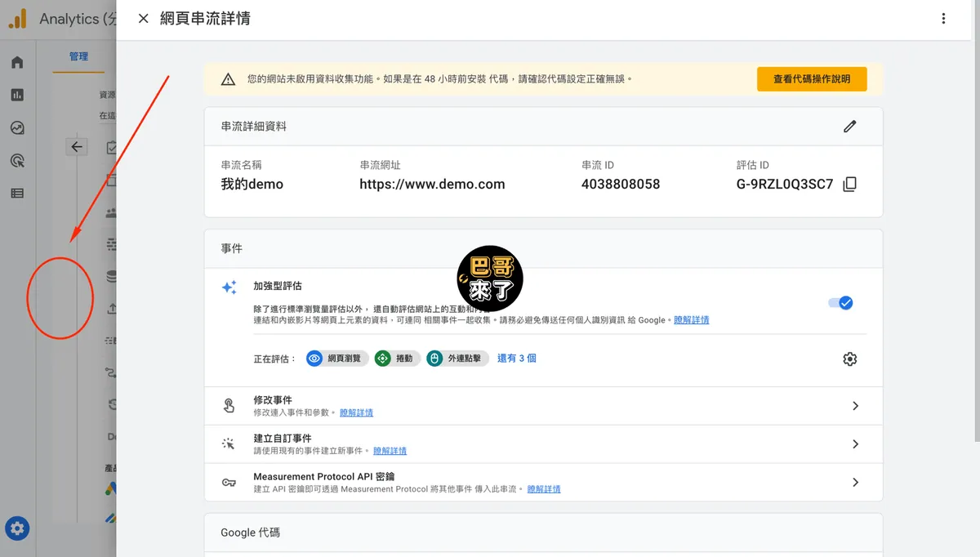Click the 網頁瀏覽 chip
The image size is (980, 557).
pos(337,359)
